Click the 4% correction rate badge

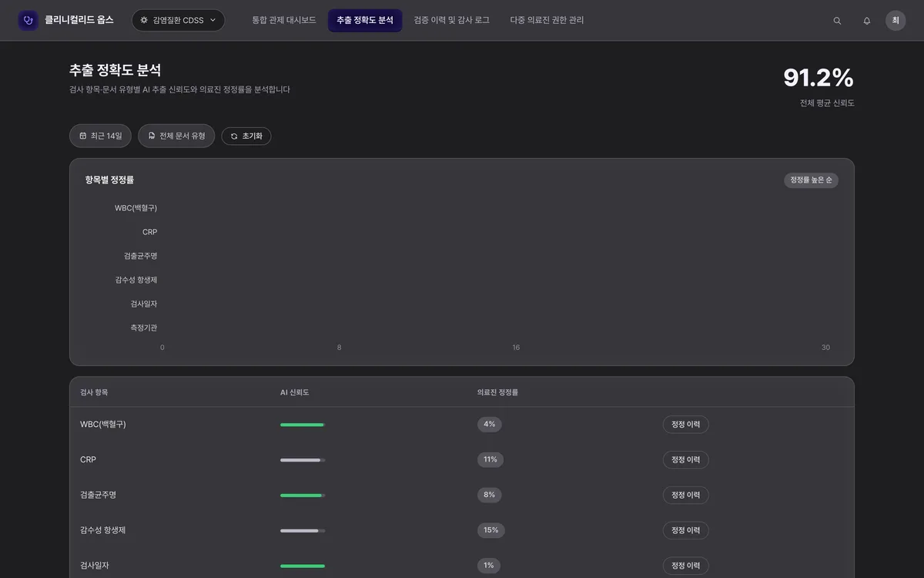489,424
